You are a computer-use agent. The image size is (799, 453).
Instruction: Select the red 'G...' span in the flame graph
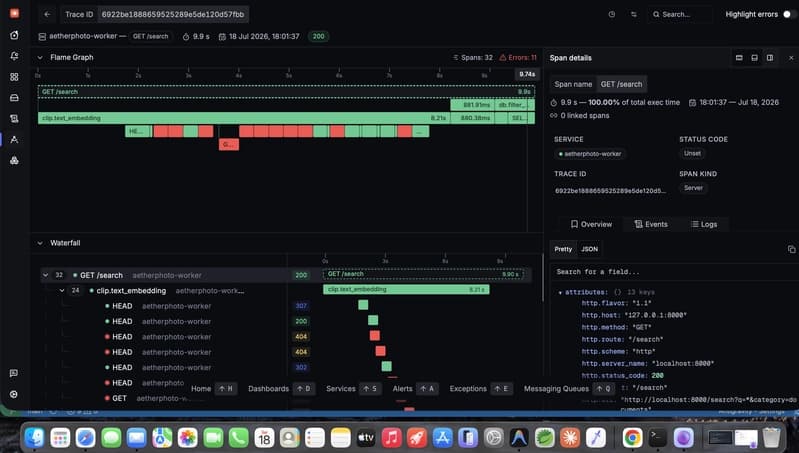pyautogui.click(x=229, y=145)
